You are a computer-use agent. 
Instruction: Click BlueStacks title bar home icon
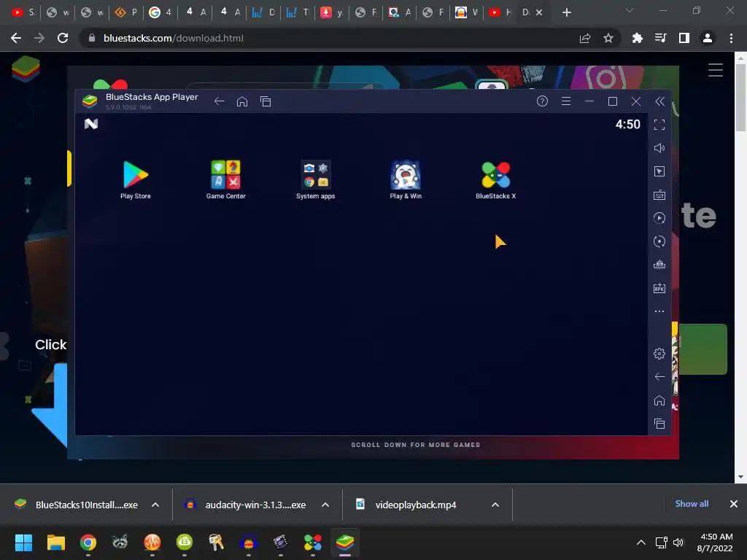pyautogui.click(x=242, y=101)
